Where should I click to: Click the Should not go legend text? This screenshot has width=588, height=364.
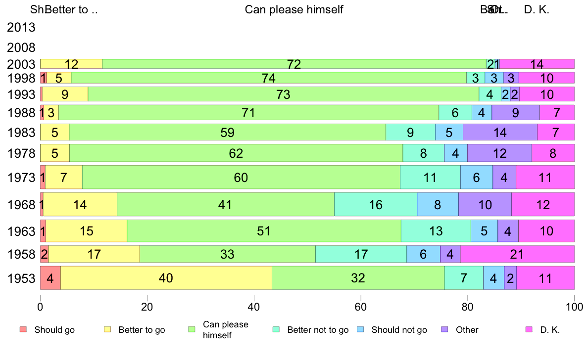click(399, 330)
